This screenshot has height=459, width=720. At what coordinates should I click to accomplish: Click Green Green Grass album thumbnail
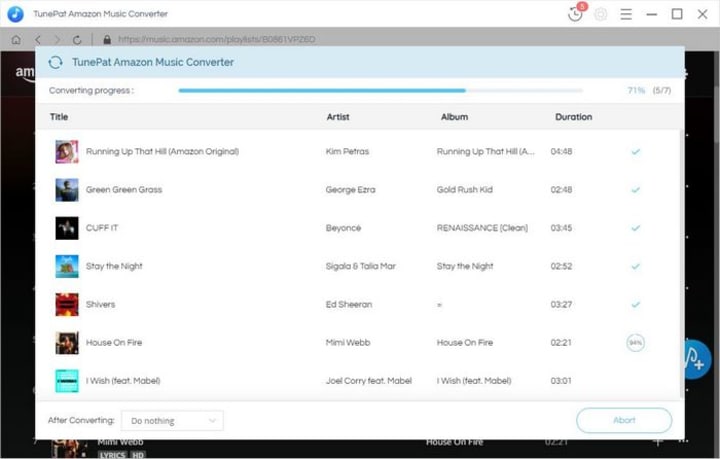67,190
